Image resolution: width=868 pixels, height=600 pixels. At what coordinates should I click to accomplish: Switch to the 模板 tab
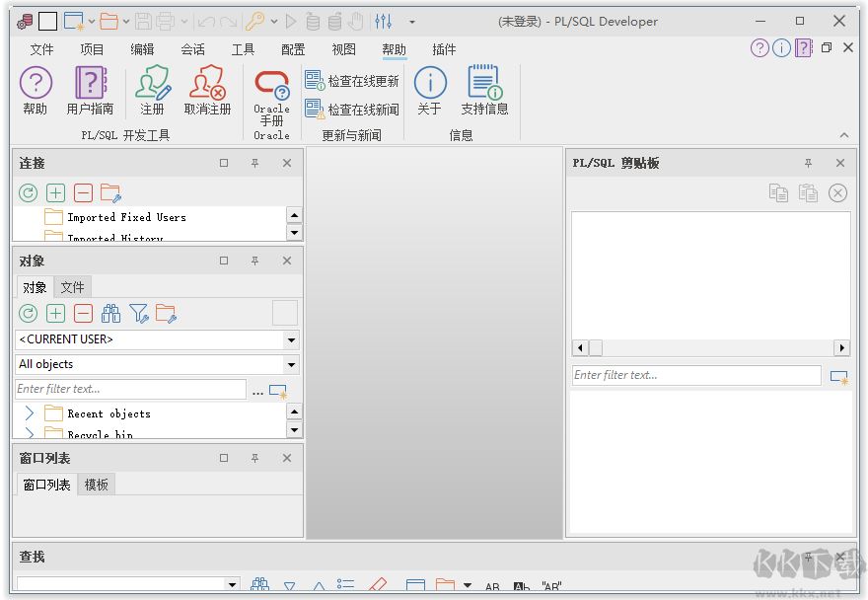coord(97,485)
